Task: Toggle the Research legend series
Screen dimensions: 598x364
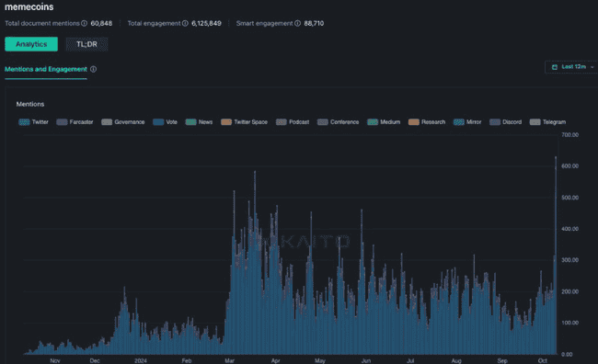Action: tap(427, 122)
